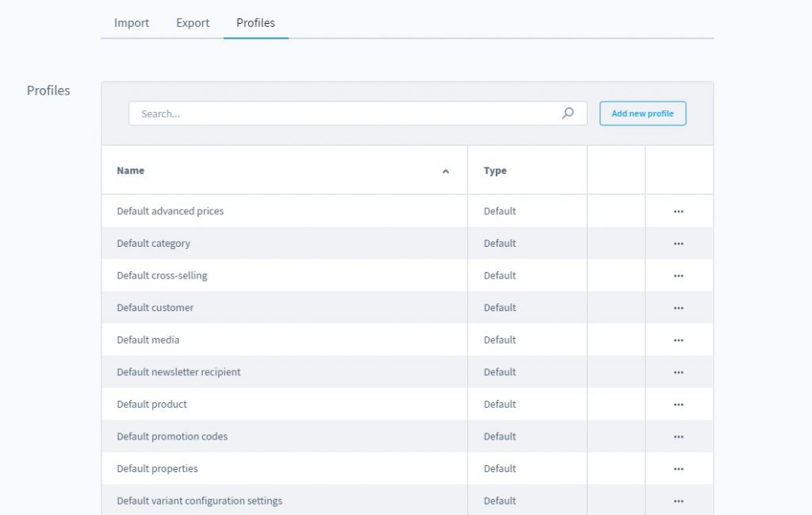Image resolution: width=812 pixels, height=515 pixels.
Task: Open the context menu for Default customer
Action: pos(678,307)
